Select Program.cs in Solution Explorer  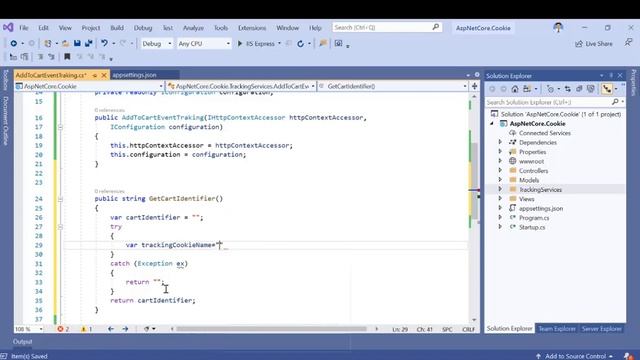(534, 218)
